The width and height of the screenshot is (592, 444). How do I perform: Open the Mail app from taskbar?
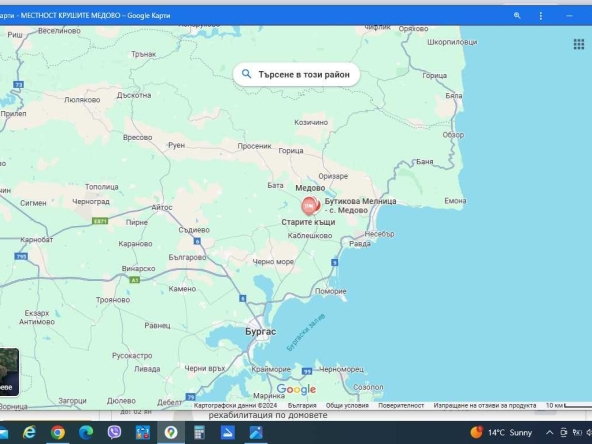(x=3, y=432)
